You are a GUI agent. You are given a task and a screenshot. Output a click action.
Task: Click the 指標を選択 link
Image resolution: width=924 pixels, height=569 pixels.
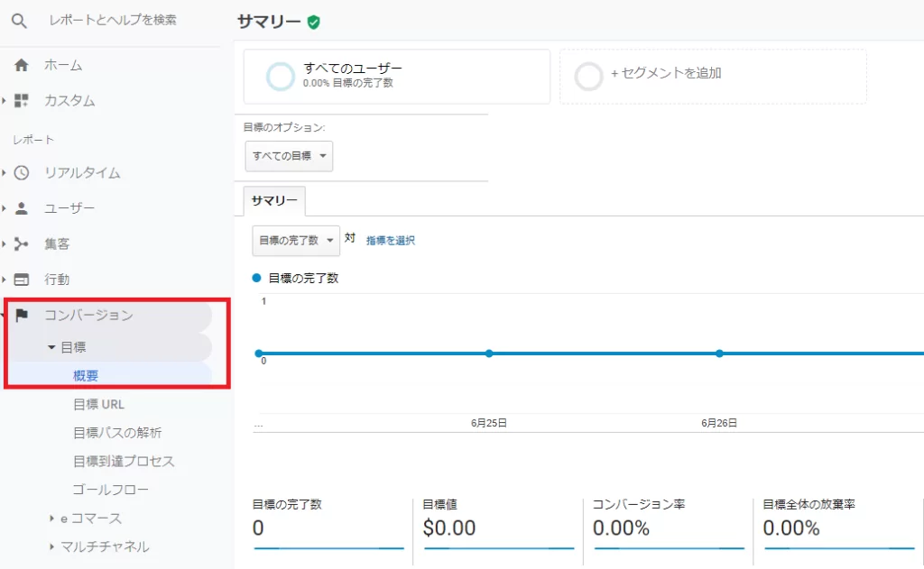[390, 241]
